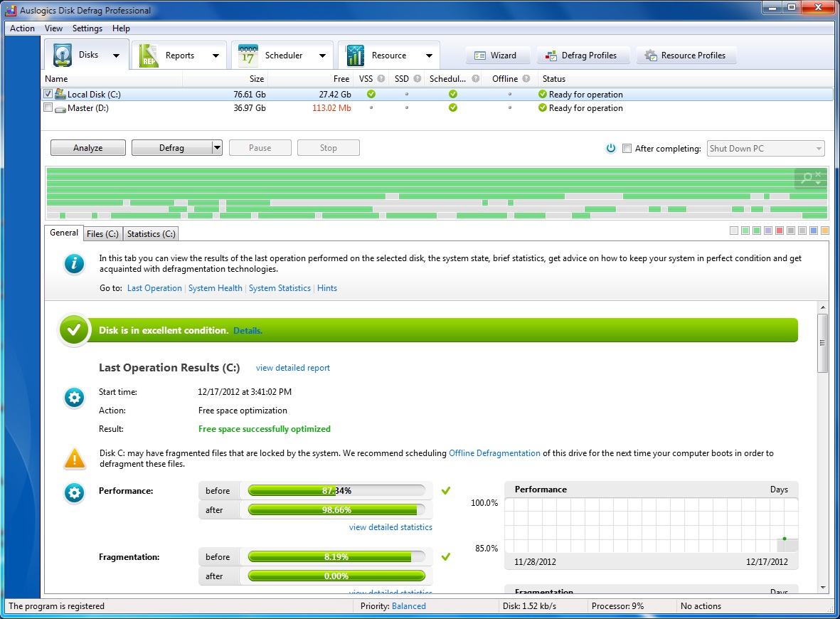The width and height of the screenshot is (840, 619).
Task: Open the Help menu
Action: (121, 28)
